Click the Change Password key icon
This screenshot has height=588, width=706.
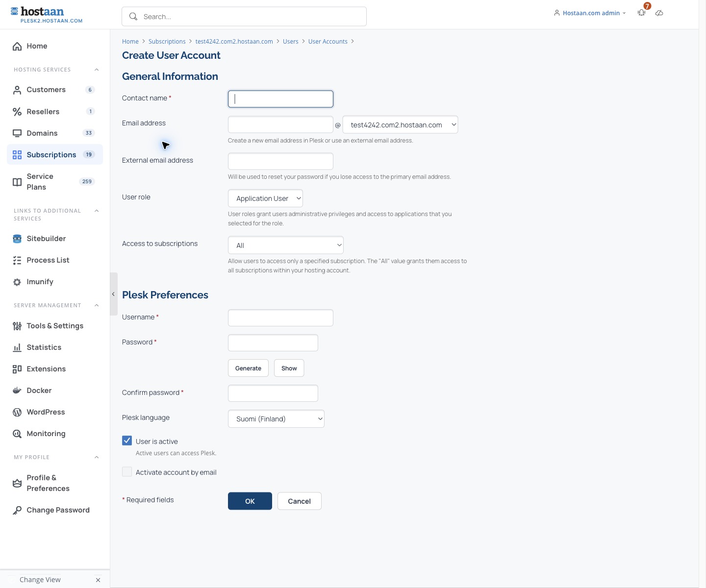pos(17,510)
